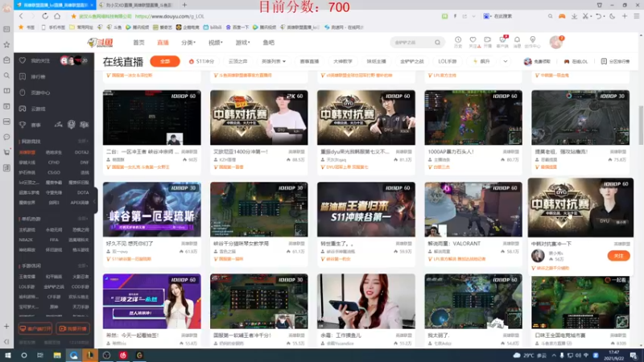Open user avatar in site header
The image size is (644, 362).
[x=555, y=42]
